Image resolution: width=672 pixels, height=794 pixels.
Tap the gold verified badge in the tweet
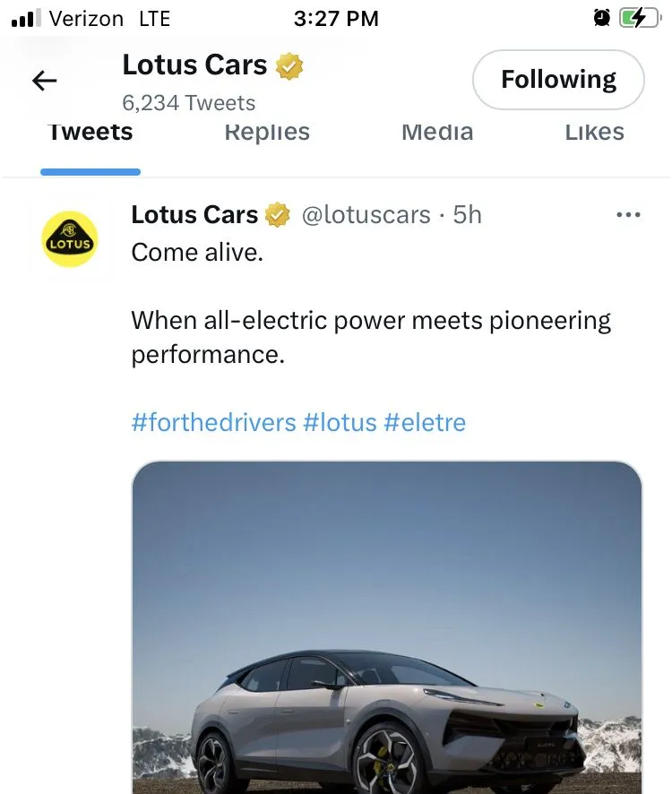click(278, 215)
